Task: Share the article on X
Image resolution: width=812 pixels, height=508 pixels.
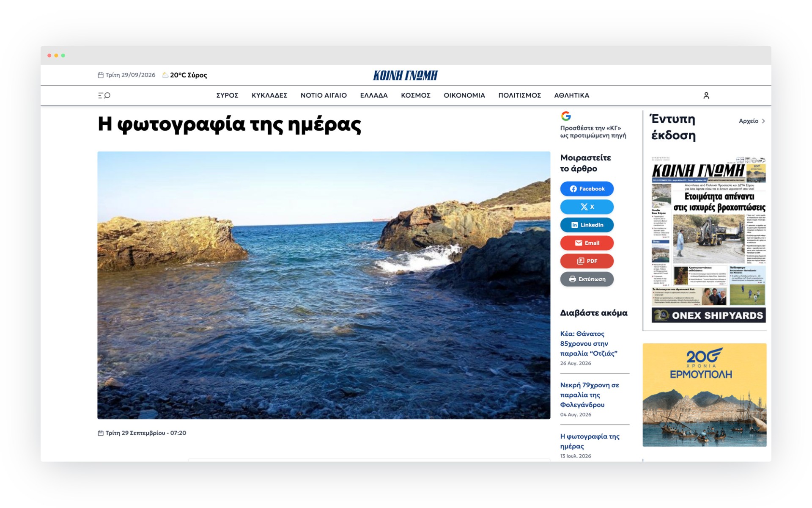Action: [587, 207]
